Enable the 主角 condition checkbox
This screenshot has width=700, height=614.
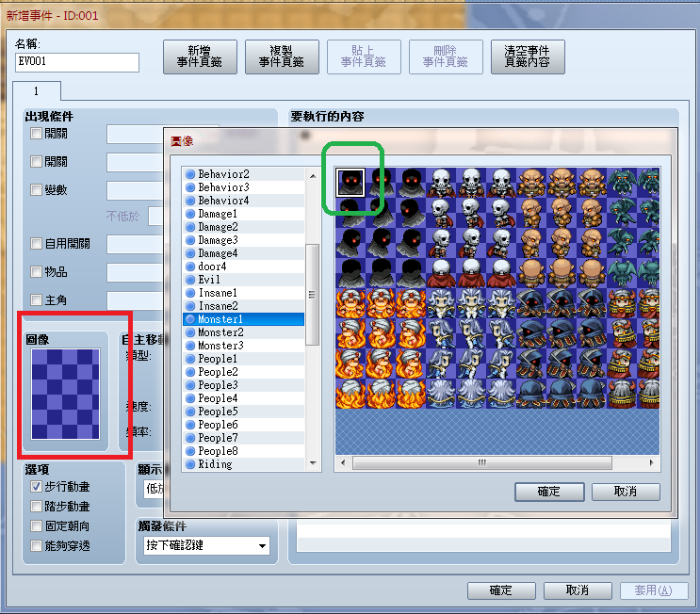pyautogui.click(x=36, y=299)
